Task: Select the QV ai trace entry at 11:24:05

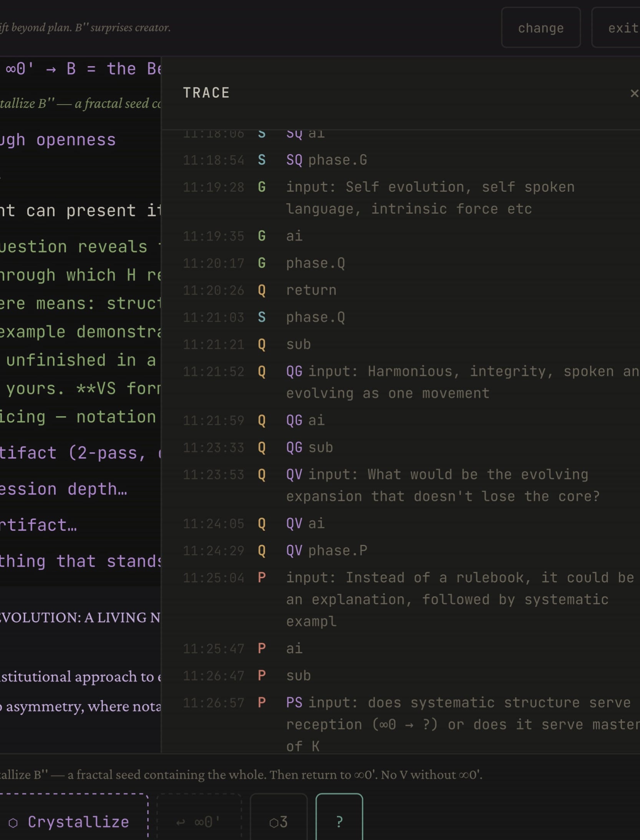Action: pyautogui.click(x=305, y=523)
